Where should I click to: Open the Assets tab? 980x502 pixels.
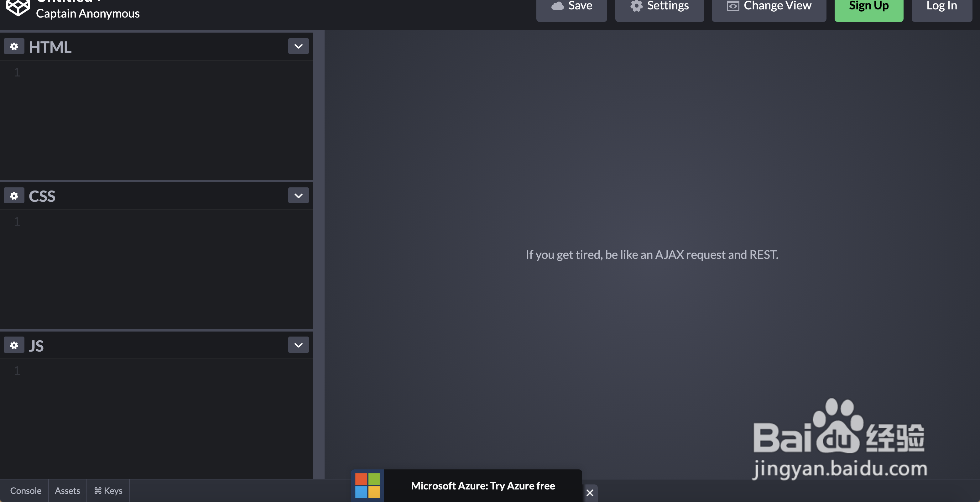click(x=67, y=491)
